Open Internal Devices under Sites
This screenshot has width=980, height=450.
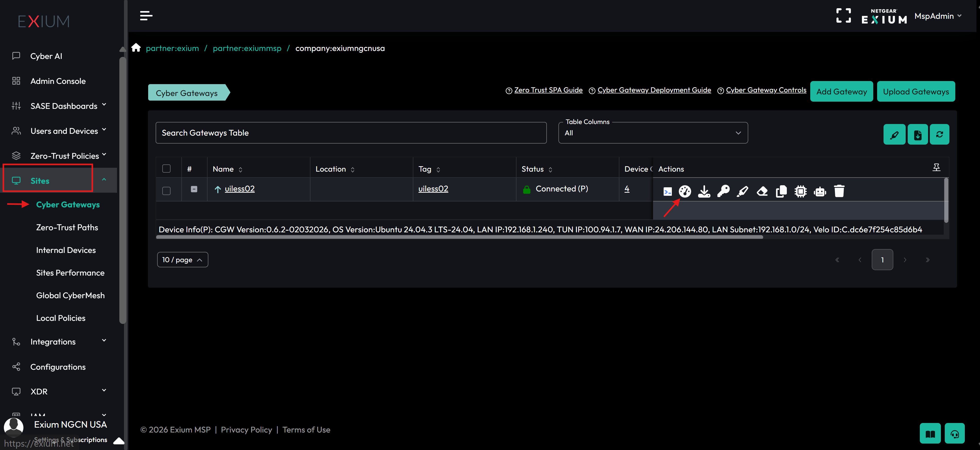click(66, 250)
